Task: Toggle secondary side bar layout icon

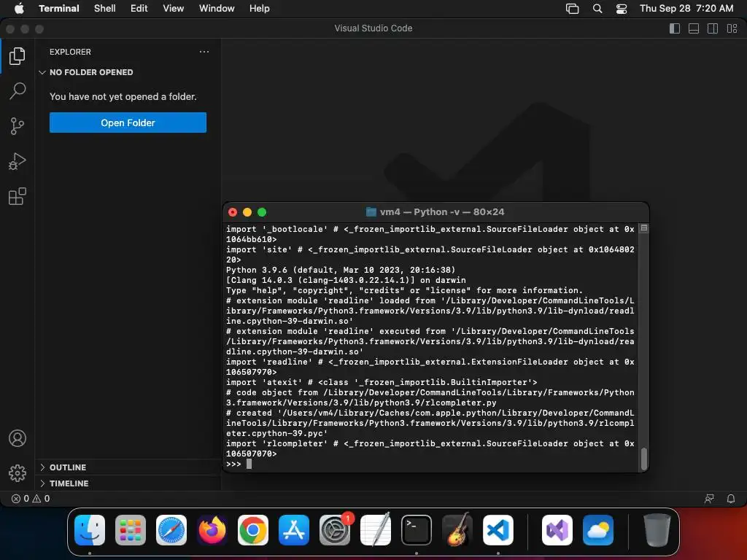Action: 713,28
